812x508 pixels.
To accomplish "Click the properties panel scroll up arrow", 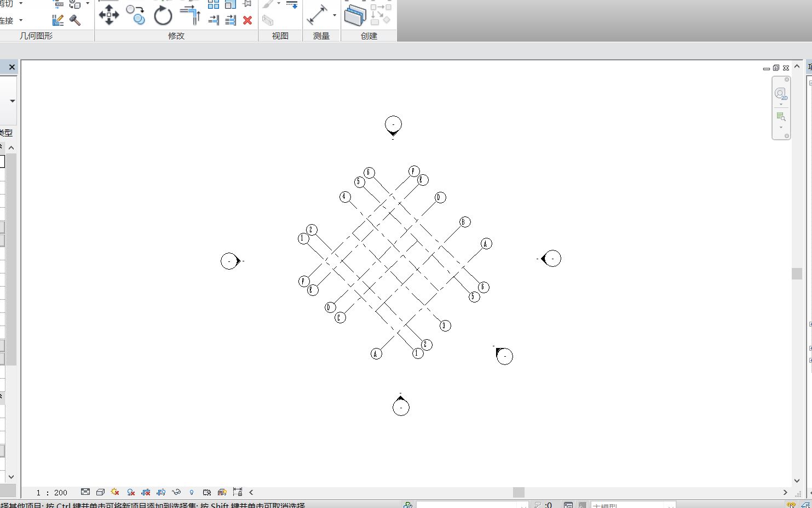I will click(x=11, y=147).
